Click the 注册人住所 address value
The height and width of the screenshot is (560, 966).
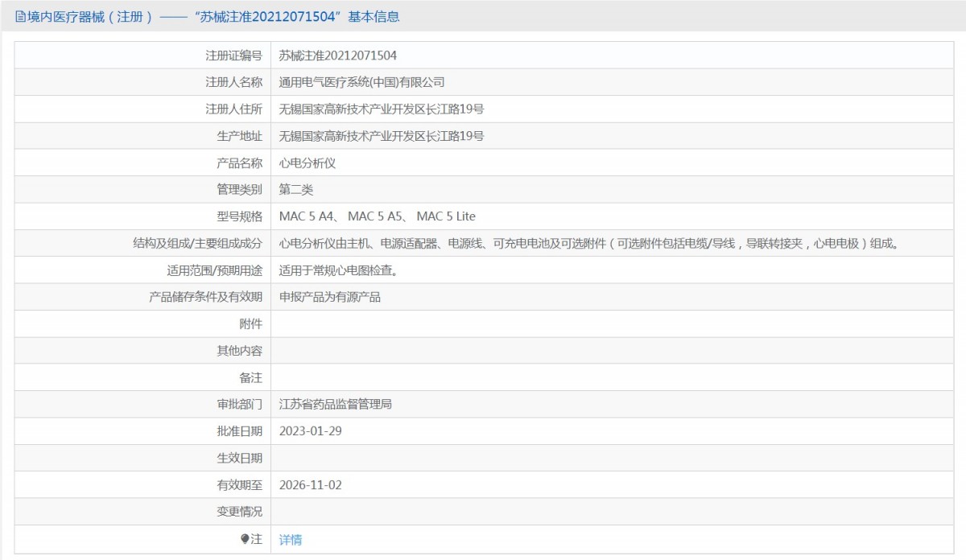382,109
